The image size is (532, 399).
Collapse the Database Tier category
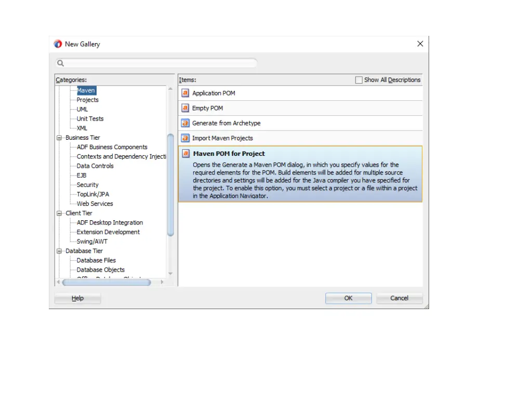pyautogui.click(x=59, y=251)
